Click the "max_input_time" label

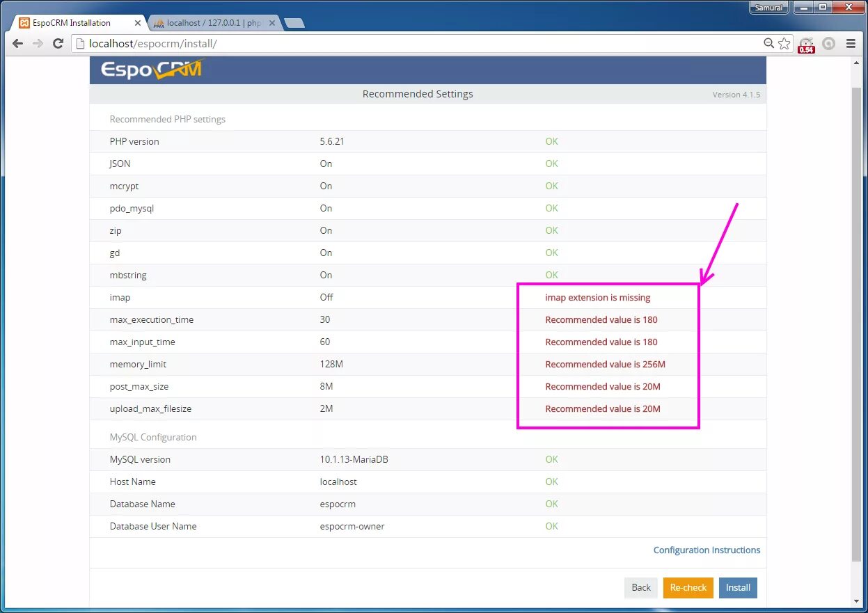143,342
